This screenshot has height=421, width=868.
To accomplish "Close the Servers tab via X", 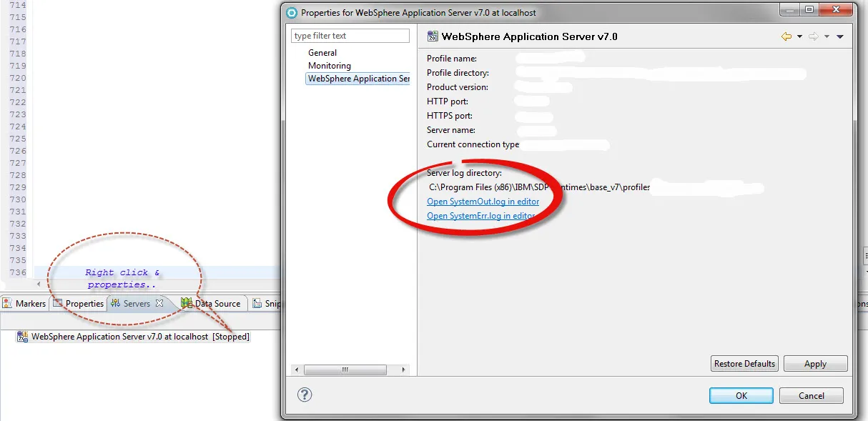I will tap(159, 303).
